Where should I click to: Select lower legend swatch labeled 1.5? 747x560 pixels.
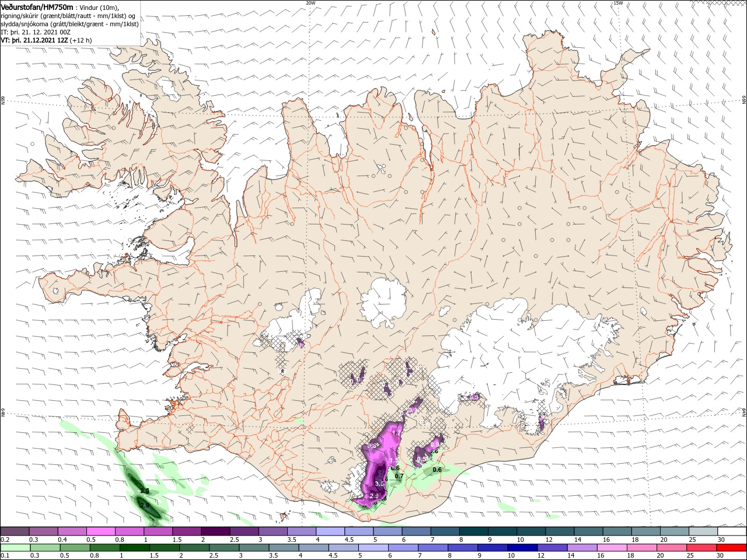pyautogui.click(x=165, y=548)
